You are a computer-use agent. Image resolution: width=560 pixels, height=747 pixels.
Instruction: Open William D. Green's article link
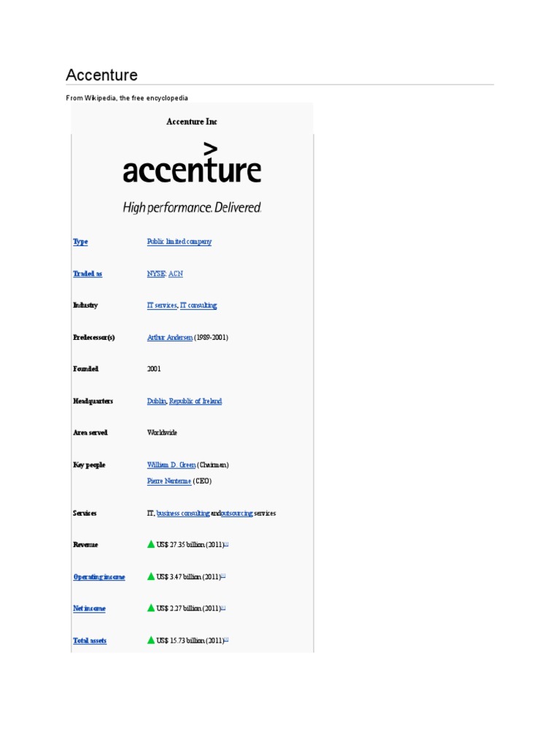click(171, 465)
